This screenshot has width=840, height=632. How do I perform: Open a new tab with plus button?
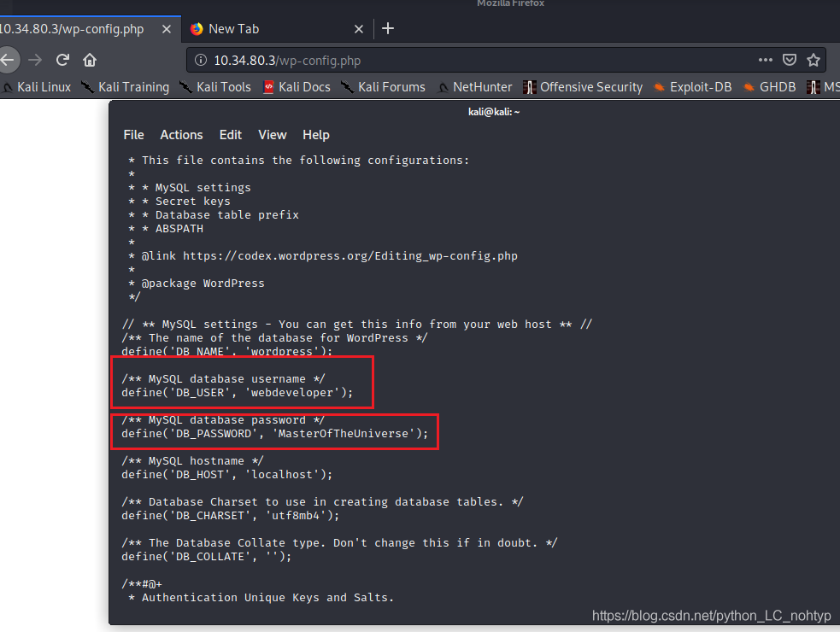pos(388,28)
